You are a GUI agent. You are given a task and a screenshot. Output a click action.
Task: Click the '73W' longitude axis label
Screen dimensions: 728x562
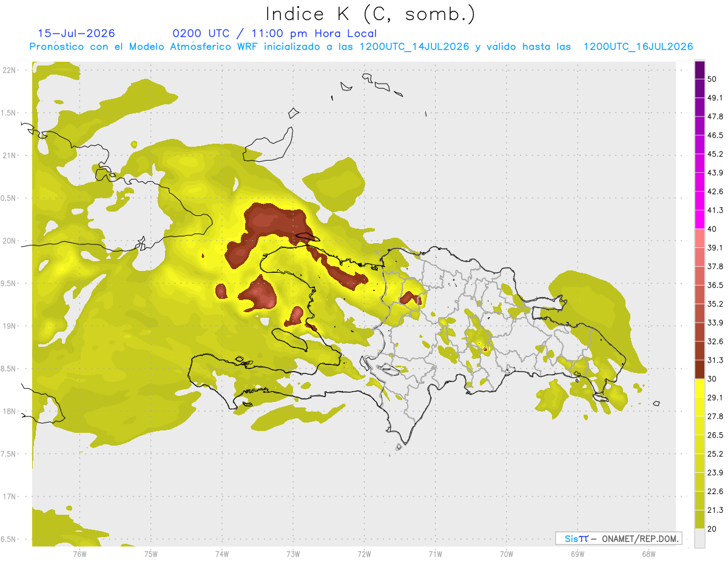pyautogui.click(x=293, y=554)
